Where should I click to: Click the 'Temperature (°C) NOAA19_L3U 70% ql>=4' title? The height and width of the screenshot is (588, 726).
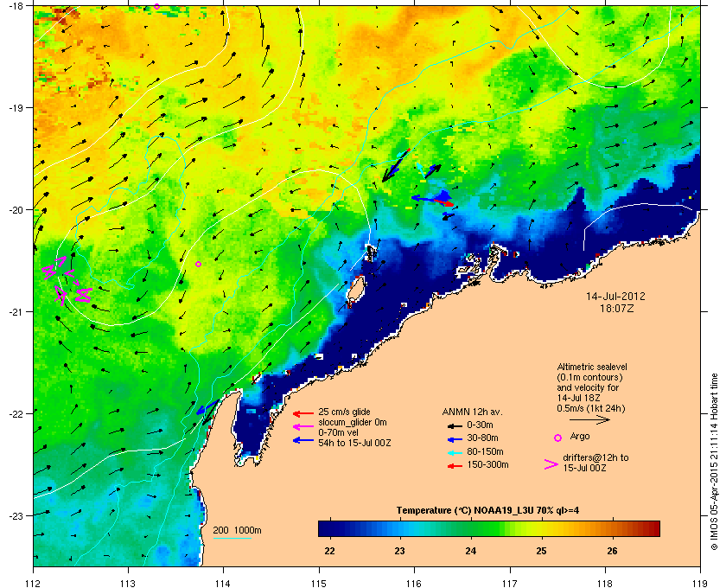pos(487,511)
